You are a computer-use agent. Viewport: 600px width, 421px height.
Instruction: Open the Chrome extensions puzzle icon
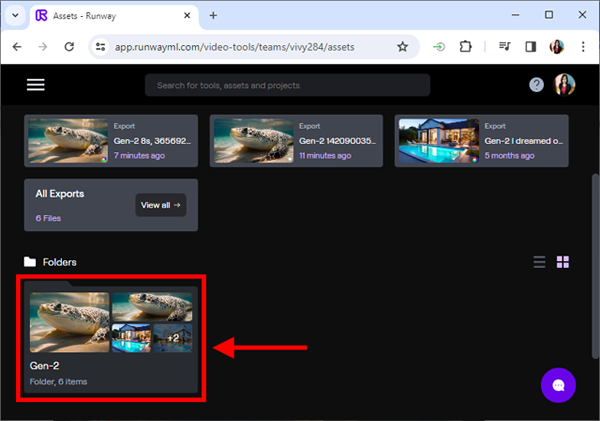465,47
